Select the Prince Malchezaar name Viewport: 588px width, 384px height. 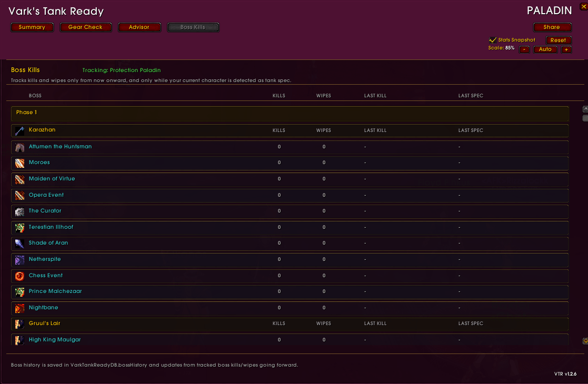point(55,291)
